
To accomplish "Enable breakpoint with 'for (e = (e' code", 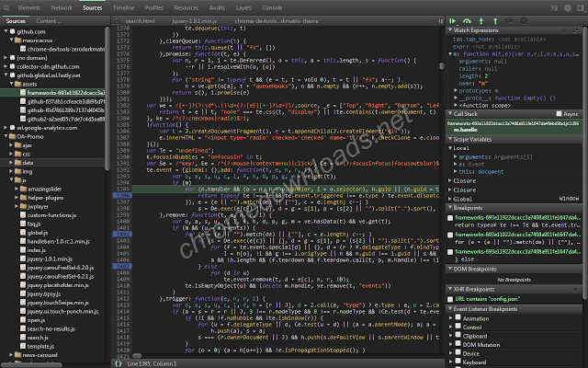I will [450, 235].
